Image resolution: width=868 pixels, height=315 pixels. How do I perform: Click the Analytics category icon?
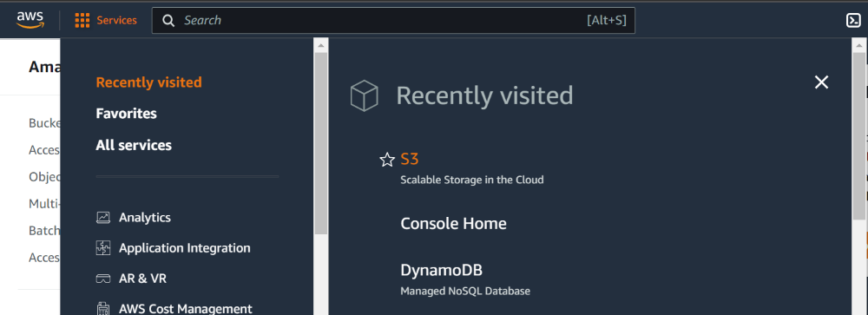pyautogui.click(x=103, y=218)
